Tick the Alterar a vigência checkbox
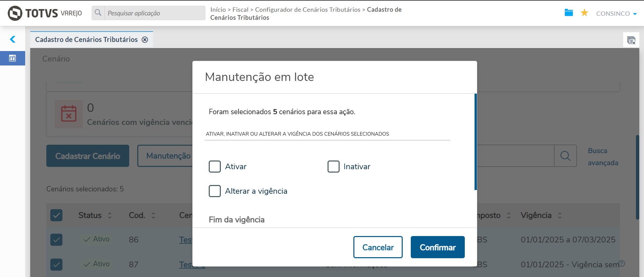This screenshot has width=644, height=277. (x=215, y=191)
